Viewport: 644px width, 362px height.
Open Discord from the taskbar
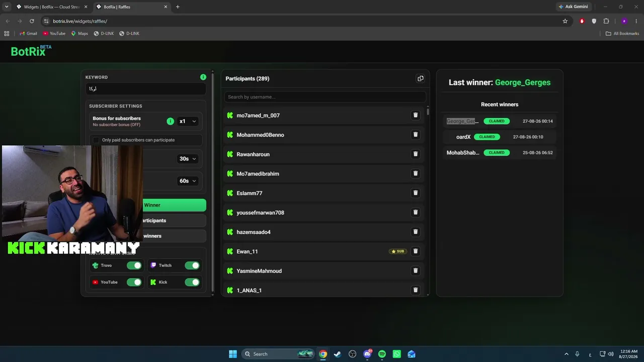(x=367, y=354)
